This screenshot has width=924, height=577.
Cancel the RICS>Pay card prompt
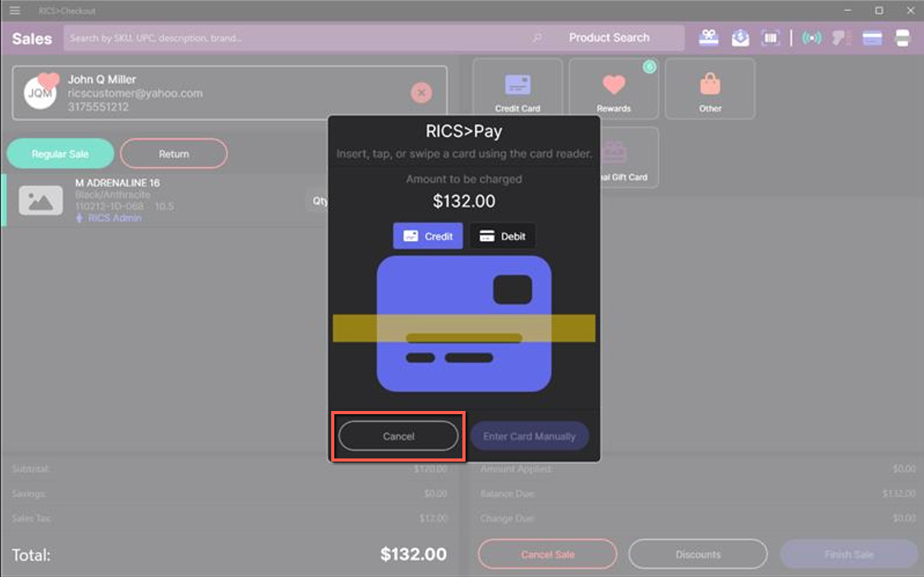click(x=398, y=436)
